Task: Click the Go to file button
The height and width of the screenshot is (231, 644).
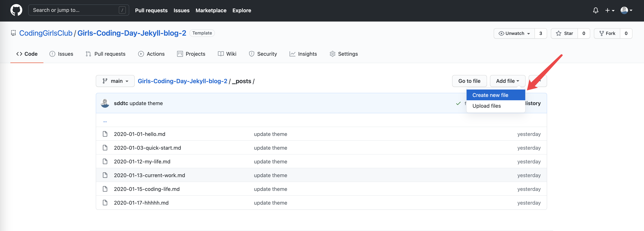Action: (469, 81)
